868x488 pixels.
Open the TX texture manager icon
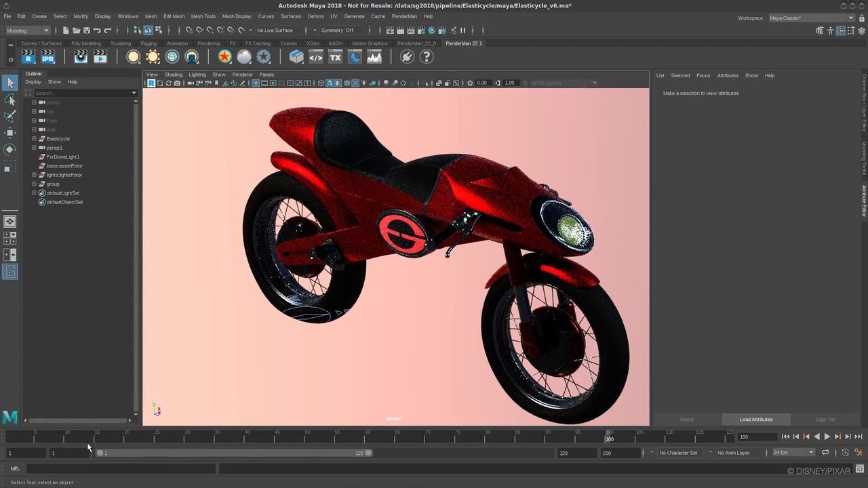[335, 57]
